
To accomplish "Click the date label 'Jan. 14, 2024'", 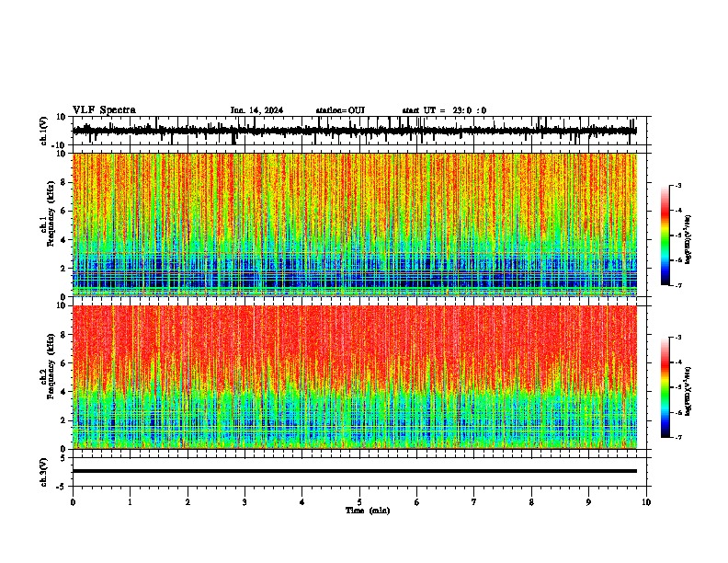I will click(256, 110).
